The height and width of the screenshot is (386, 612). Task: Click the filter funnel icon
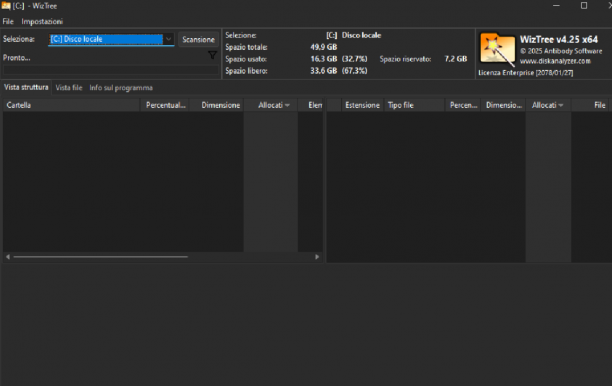[x=212, y=55]
